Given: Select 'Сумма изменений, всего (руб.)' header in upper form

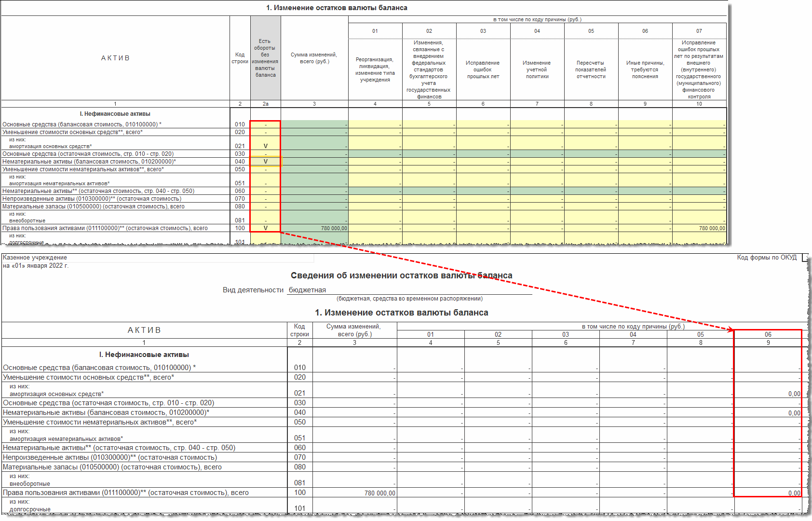Looking at the screenshot, I should coord(314,58).
